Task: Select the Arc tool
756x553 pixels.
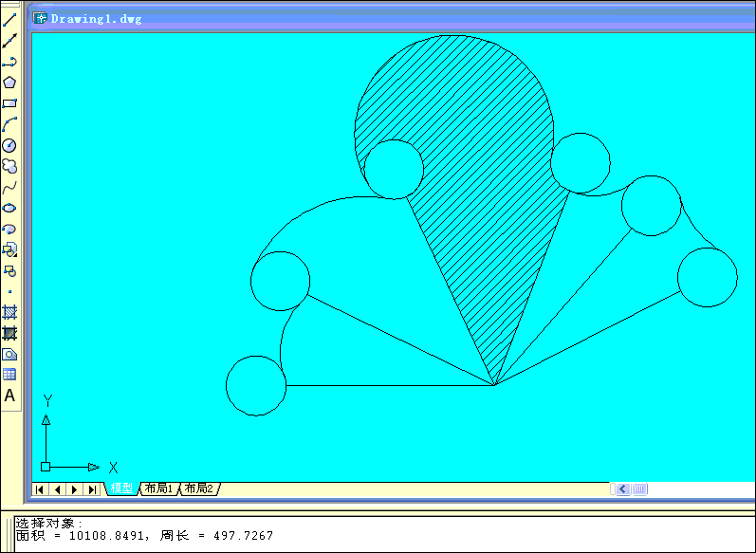Action: coord(9,124)
